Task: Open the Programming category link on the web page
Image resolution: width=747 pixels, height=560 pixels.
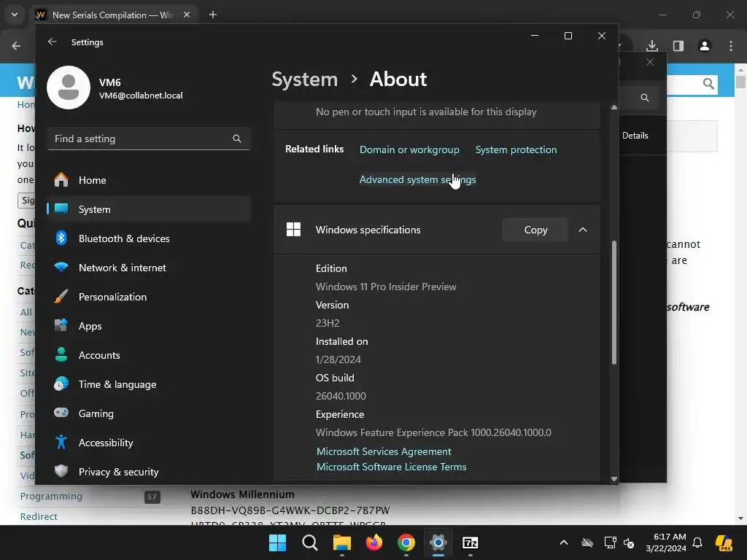Action: [x=51, y=496]
